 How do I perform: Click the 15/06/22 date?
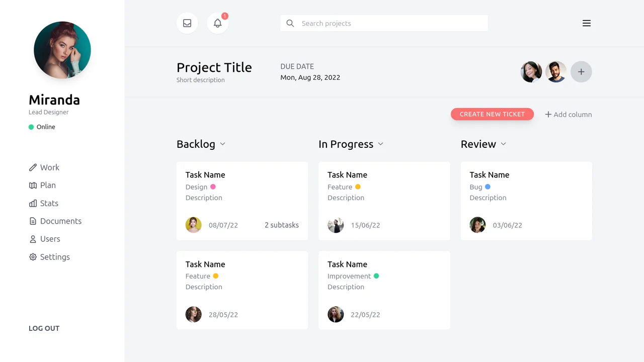pyautogui.click(x=365, y=225)
